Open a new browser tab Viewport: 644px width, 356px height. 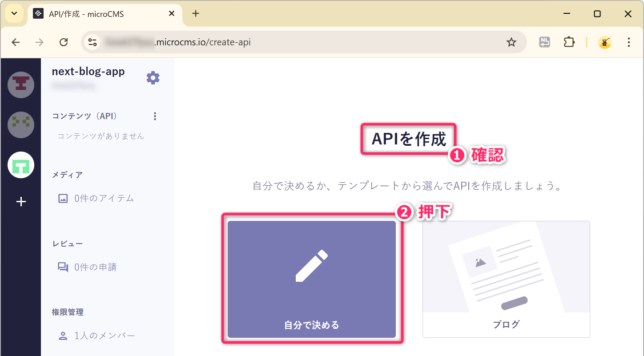point(196,14)
